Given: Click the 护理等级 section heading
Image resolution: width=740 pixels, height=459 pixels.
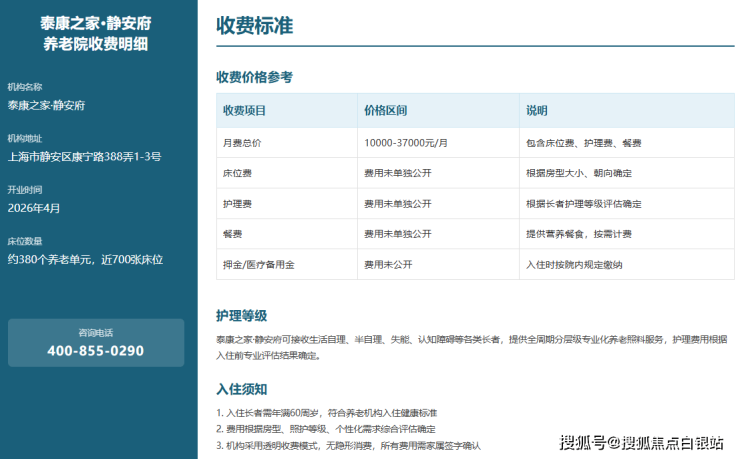Looking at the screenshot, I should [x=242, y=316].
